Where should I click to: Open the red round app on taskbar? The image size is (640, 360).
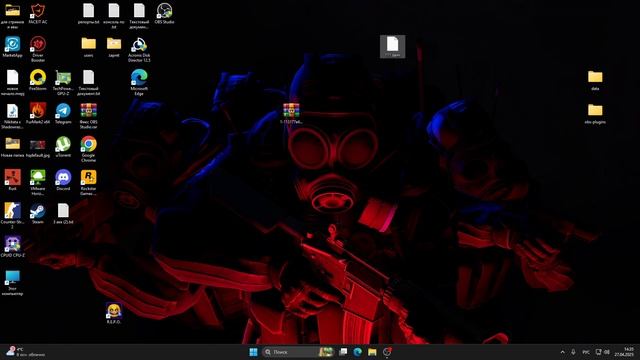pyautogui.click(x=387, y=352)
